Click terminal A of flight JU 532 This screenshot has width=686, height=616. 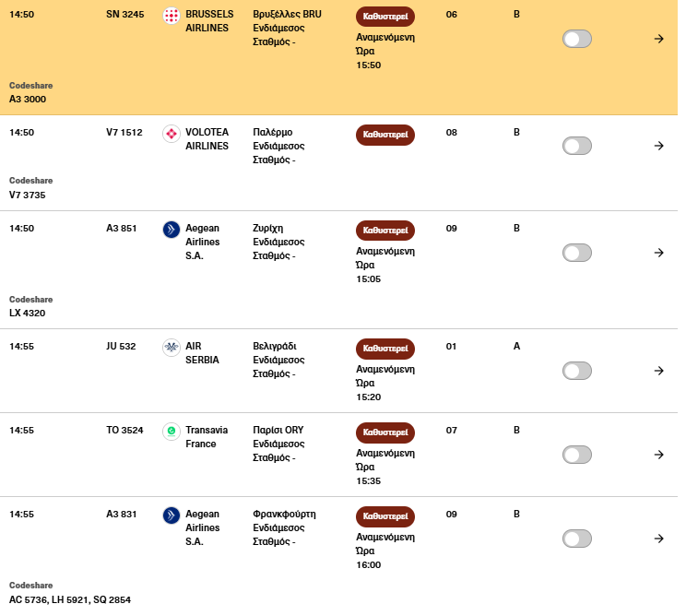point(516,347)
